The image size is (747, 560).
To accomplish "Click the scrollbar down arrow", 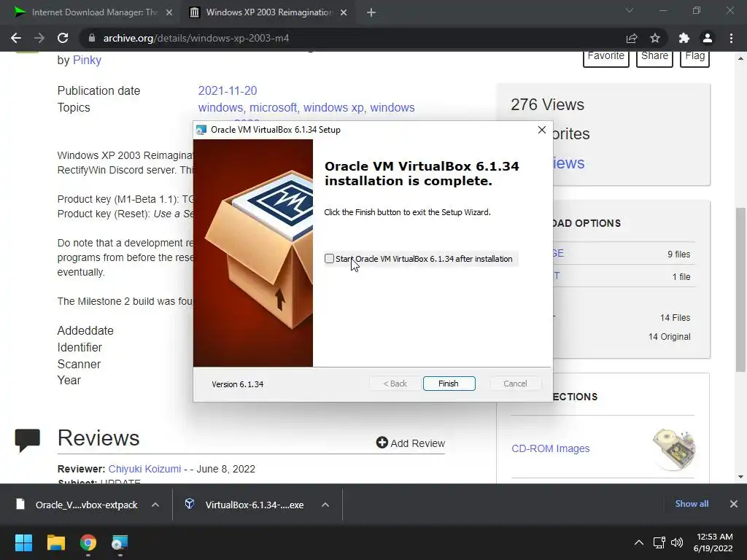I will click(740, 477).
